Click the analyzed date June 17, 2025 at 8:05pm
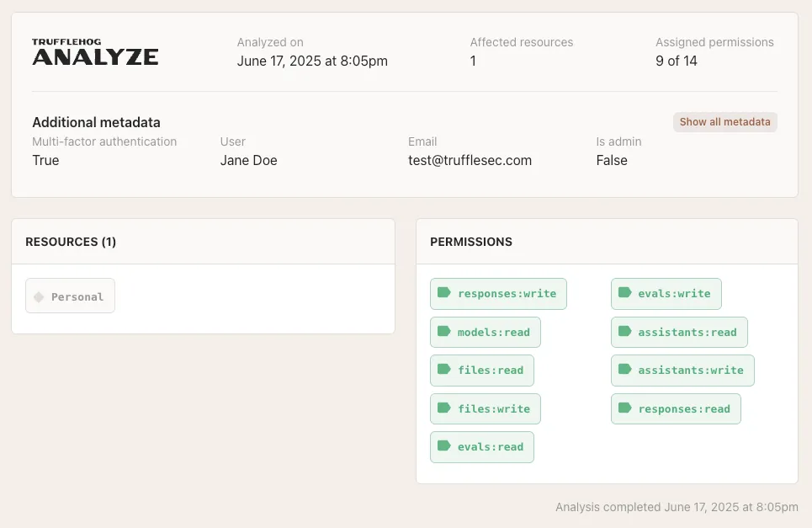This screenshot has width=812, height=528. pos(312,61)
